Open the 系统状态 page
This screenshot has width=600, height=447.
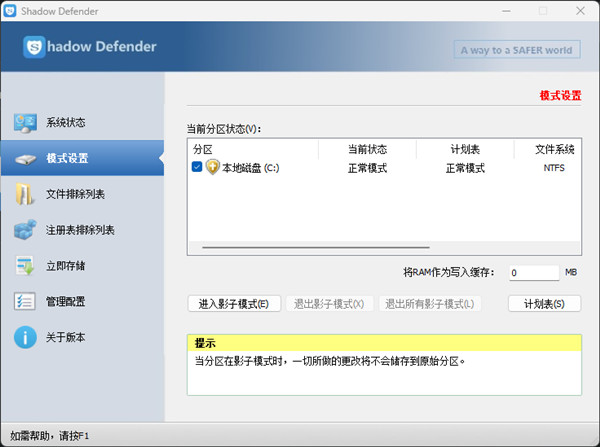pos(83,122)
